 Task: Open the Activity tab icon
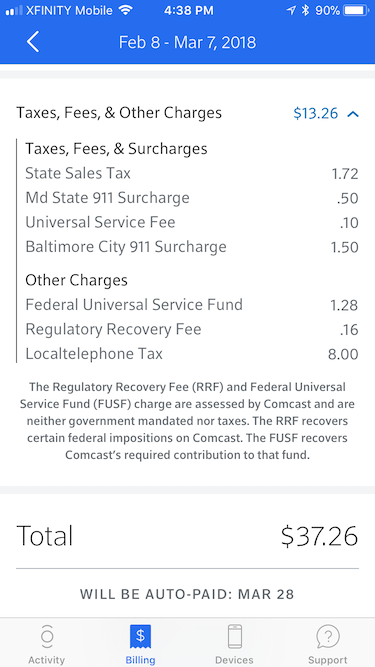pyautogui.click(x=47, y=637)
